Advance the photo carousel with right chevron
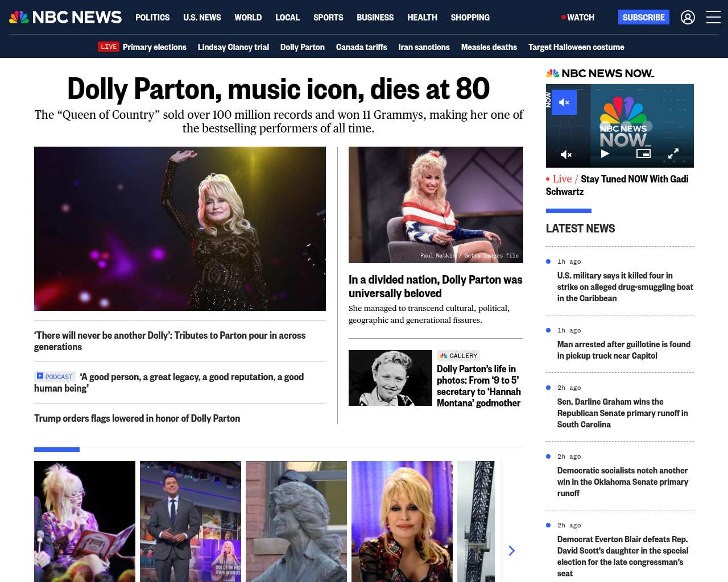 (x=511, y=550)
